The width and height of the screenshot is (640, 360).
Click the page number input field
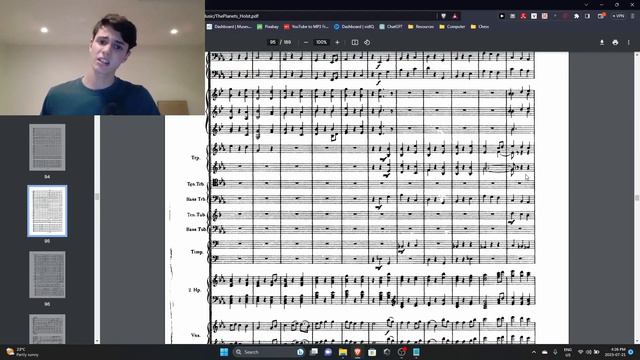273,42
